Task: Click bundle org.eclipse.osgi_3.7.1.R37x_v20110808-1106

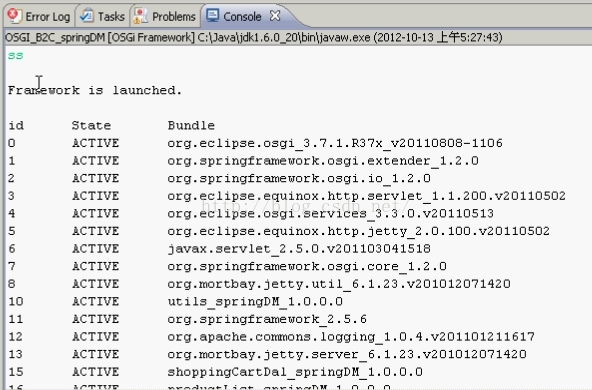Action: (335, 143)
